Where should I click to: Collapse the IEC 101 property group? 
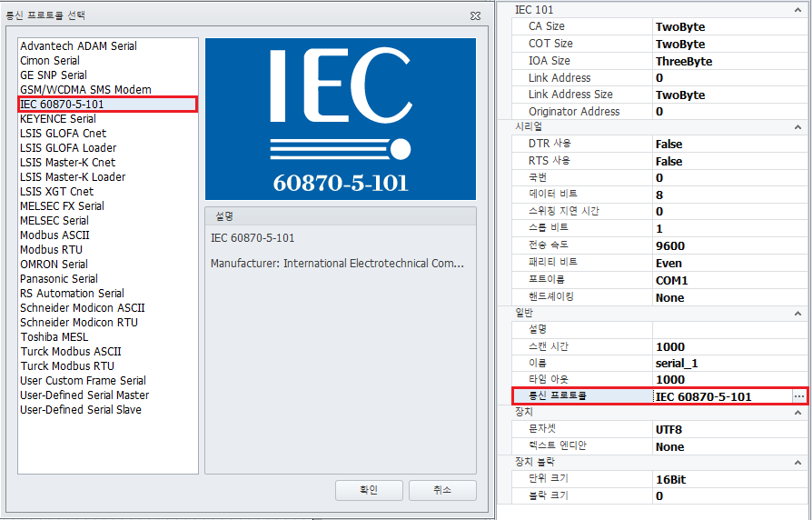click(x=797, y=10)
